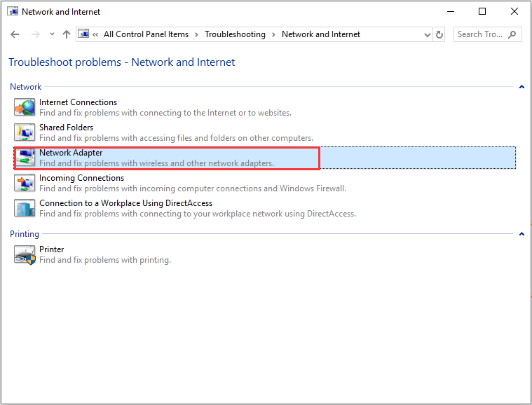Navigate to Troubleshooting breadcrumb

click(235, 34)
